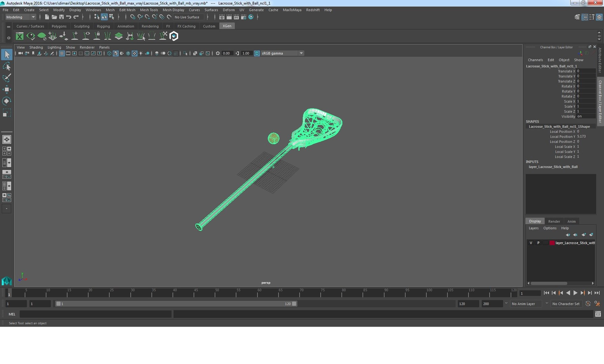Screen dimensions: 604x364
Task: Open the Modeling menu set dropdown
Action: click(21, 17)
